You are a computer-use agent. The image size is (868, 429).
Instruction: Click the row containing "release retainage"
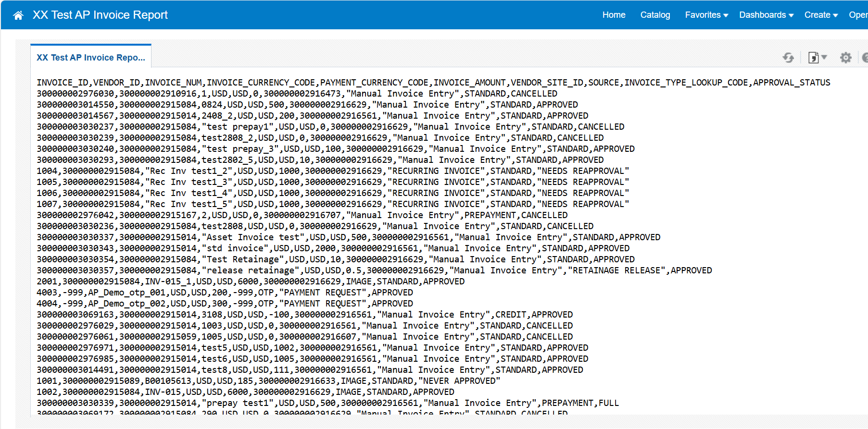tap(374, 270)
